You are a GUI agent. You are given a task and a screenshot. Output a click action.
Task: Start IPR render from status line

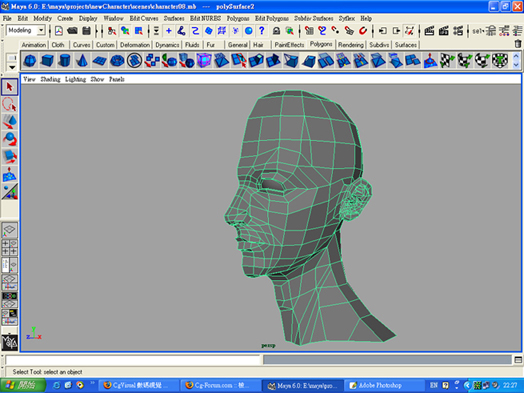coord(443,31)
